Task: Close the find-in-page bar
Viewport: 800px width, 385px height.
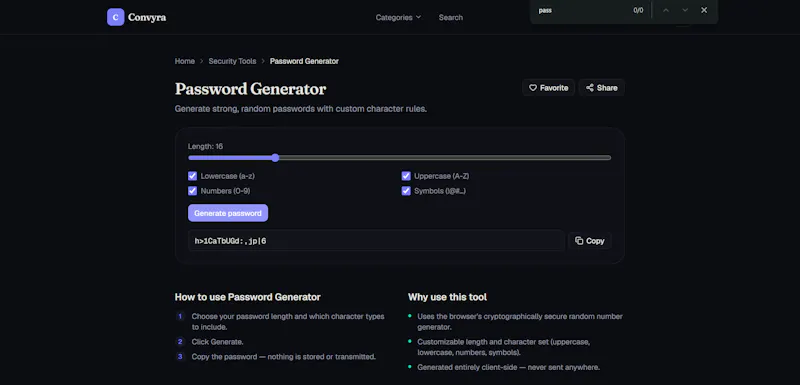Action: pos(704,10)
